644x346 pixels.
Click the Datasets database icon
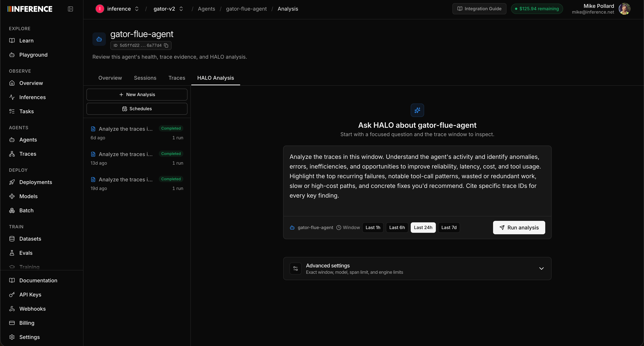tap(12, 239)
